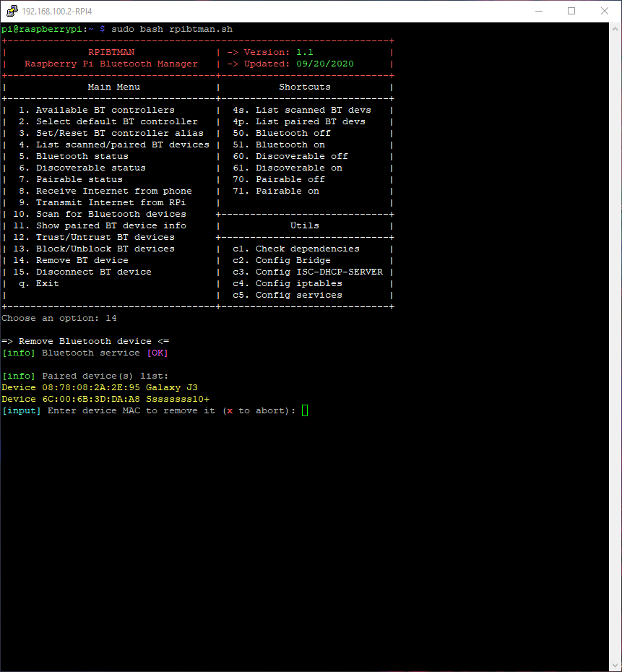Click the 'sudo bash rpibtman.sh' command text
This screenshot has height=672, width=622.
point(172,29)
